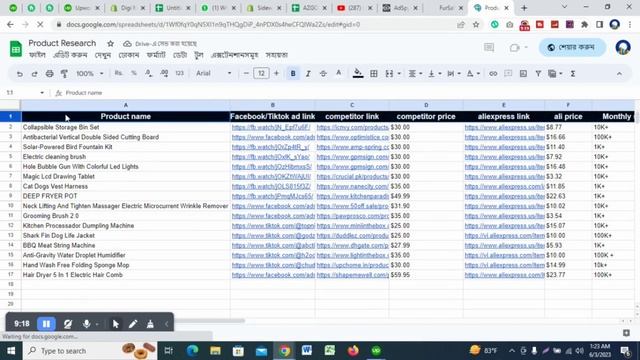Screen dimensions: 640x360
Task: Toggle Strikethrough formatting
Action: [x=323, y=73]
